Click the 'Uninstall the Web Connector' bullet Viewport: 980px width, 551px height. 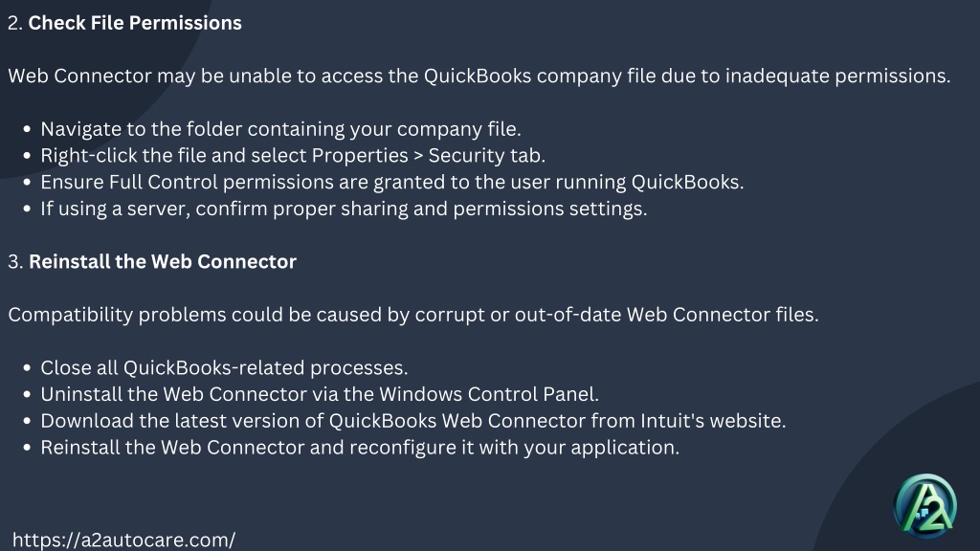(x=320, y=394)
